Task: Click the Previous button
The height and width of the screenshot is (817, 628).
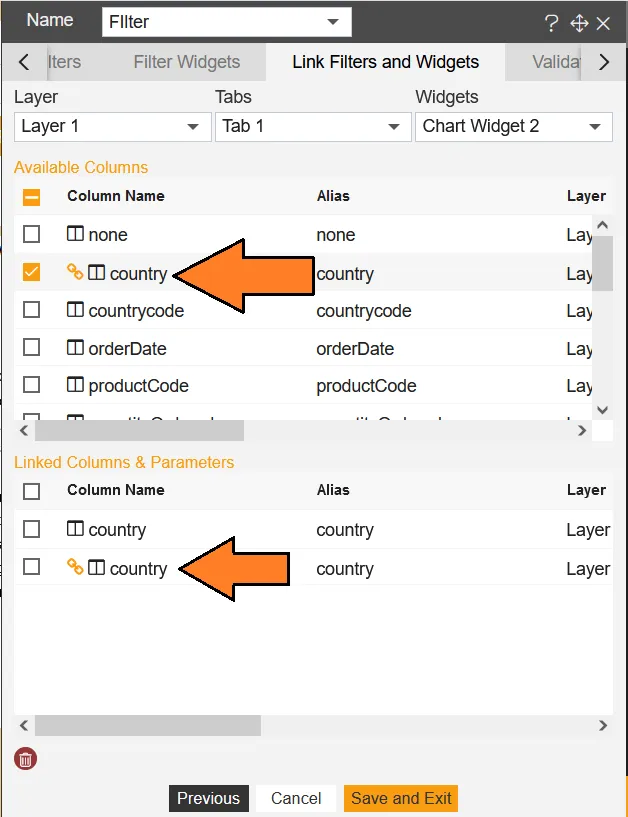Action: [208, 798]
